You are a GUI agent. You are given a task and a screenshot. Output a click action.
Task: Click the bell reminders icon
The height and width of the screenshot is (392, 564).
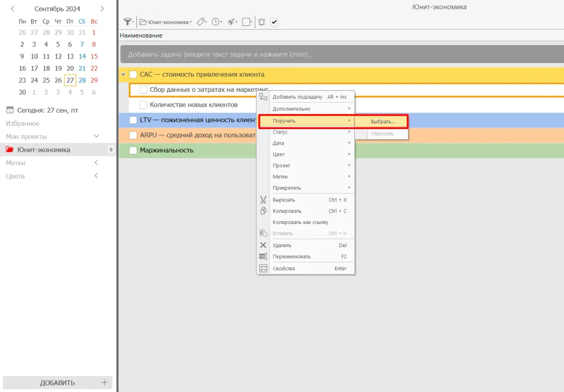[262, 22]
